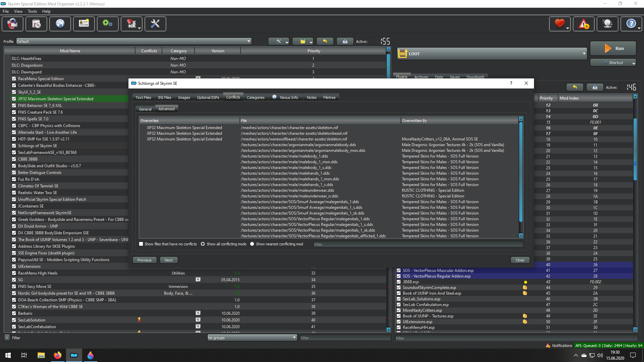644x362 pixels.
Task: Open the Filetree tab
Action: coord(329,98)
